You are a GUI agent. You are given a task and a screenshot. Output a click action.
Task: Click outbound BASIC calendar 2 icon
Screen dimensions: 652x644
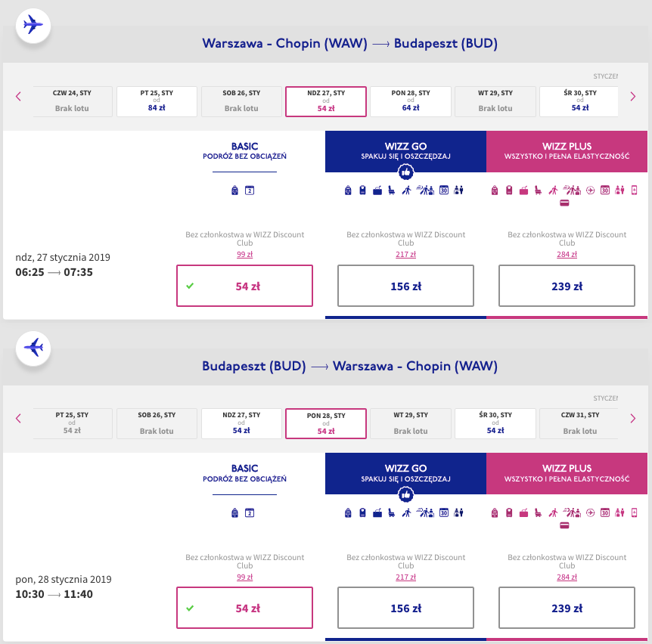click(250, 190)
